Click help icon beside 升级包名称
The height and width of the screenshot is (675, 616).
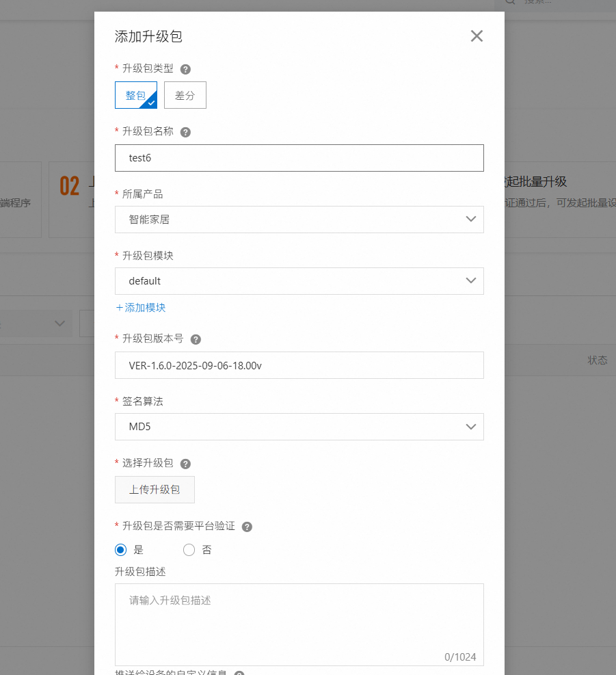[x=185, y=132]
